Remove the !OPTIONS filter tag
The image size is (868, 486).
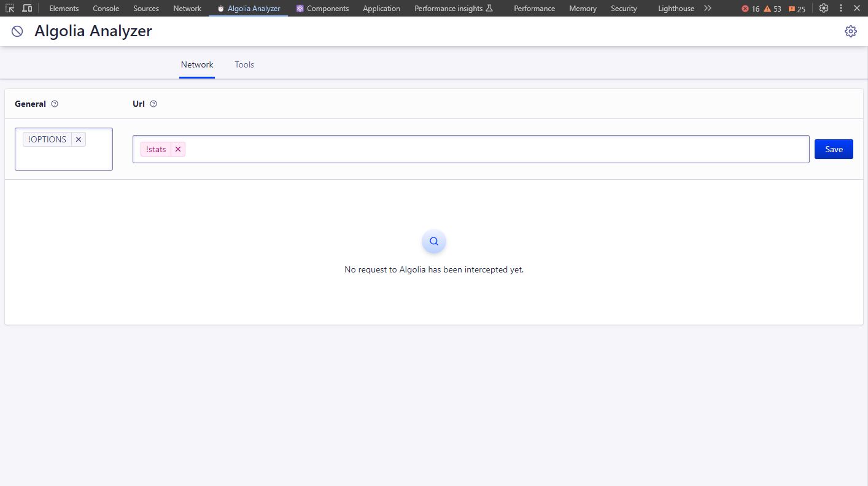pyautogui.click(x=79, y=139)
